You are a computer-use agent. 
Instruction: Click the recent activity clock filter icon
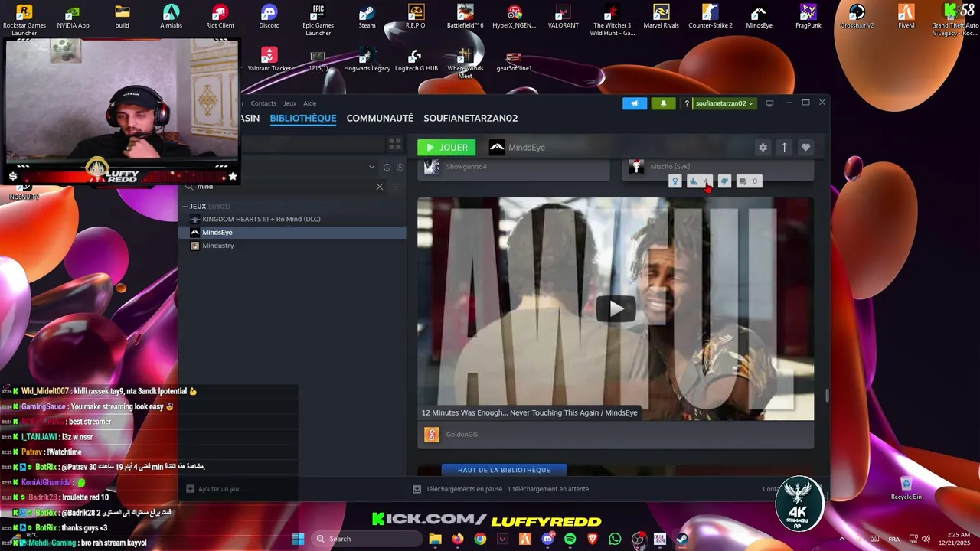click(x=387, y=167)
